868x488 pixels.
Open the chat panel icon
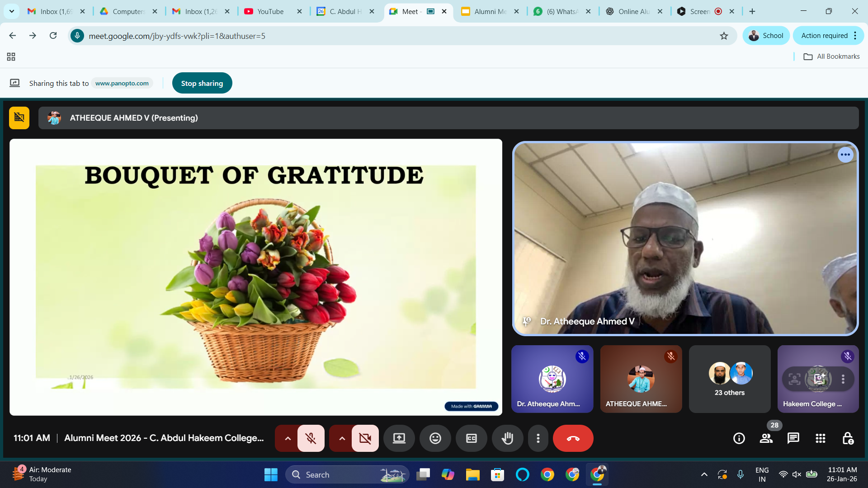793,438
